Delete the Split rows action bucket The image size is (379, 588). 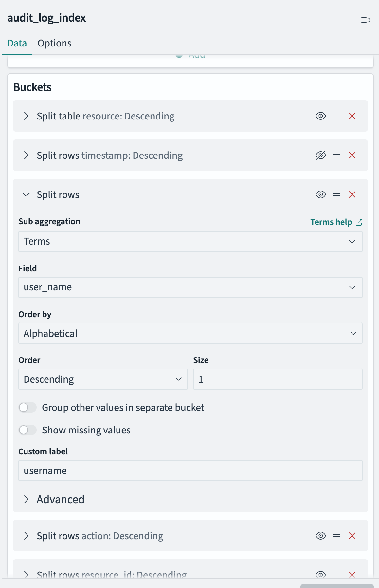[x=352, y=536]
